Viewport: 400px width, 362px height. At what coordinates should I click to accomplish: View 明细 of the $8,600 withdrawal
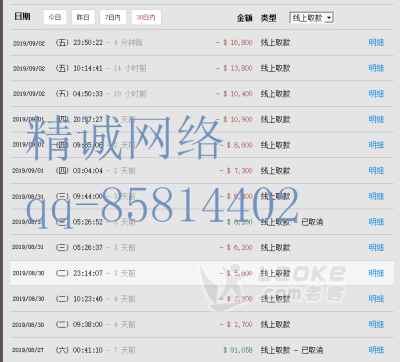[x=376, y=145]
